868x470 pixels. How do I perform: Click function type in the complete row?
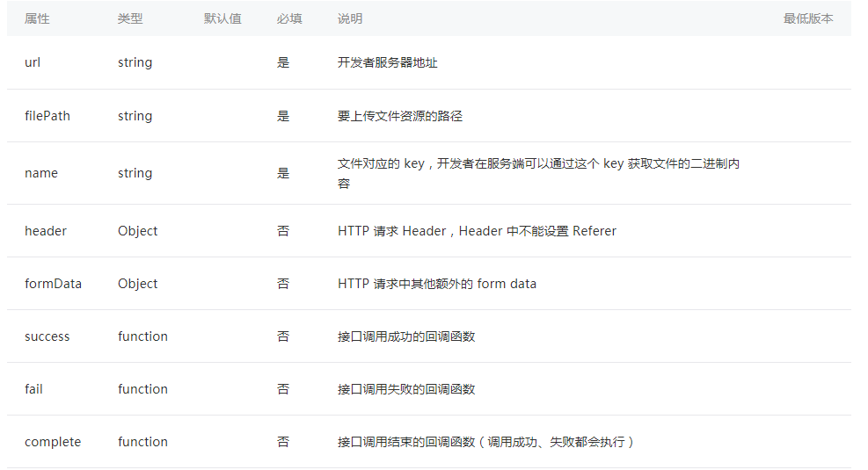pyautogui.click(x=142, y=442)
